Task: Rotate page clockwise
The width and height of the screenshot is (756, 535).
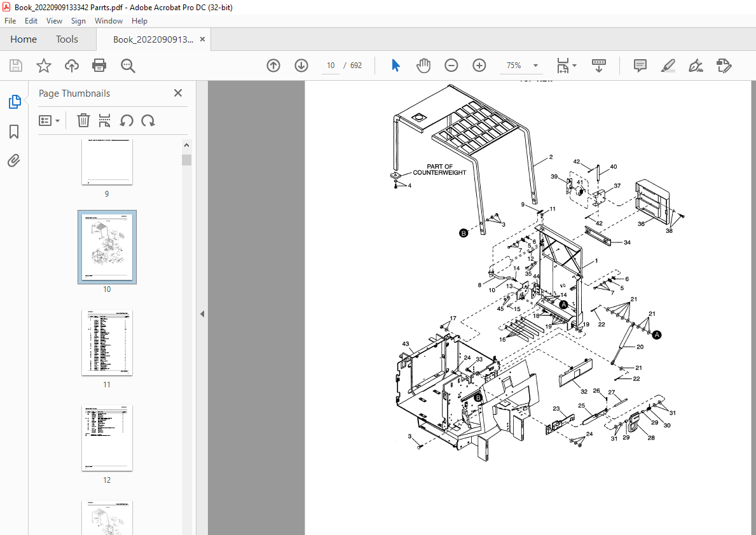Action: click(x=148, y=121)
